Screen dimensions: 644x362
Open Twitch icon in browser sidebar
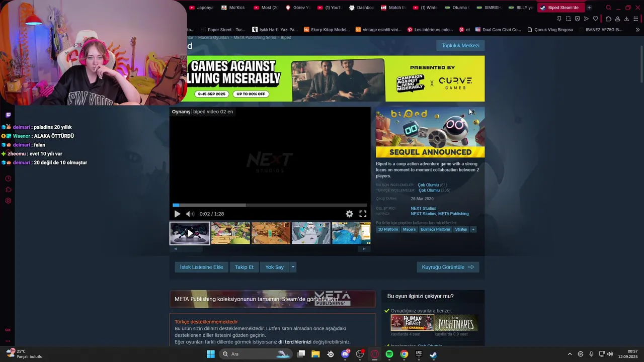[x=8, y=115]
